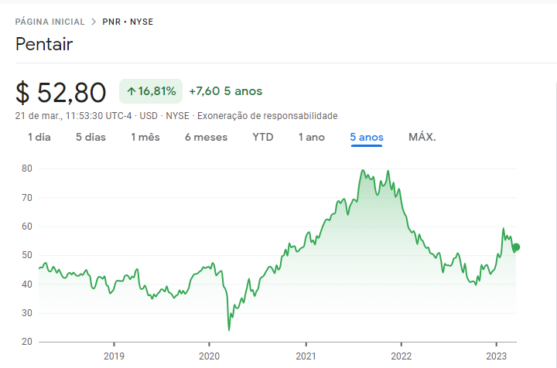Click the green 16,81% change badge
The image size is (557, 368).
[151, 91]
